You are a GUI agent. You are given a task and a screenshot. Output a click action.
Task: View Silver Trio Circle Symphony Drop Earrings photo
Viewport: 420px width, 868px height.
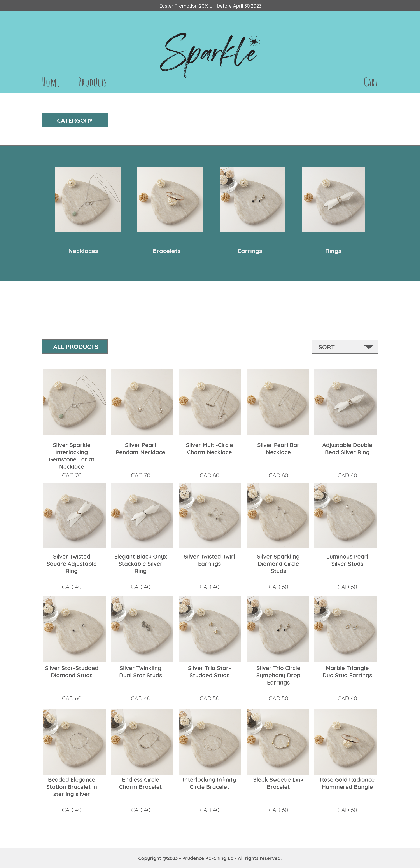[278, 629]
